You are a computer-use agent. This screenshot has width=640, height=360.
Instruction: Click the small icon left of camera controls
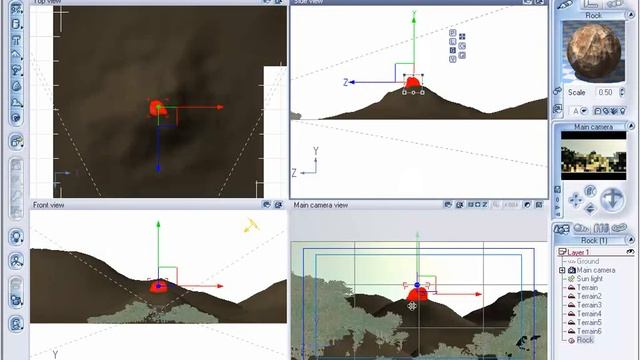coord(558,189)
